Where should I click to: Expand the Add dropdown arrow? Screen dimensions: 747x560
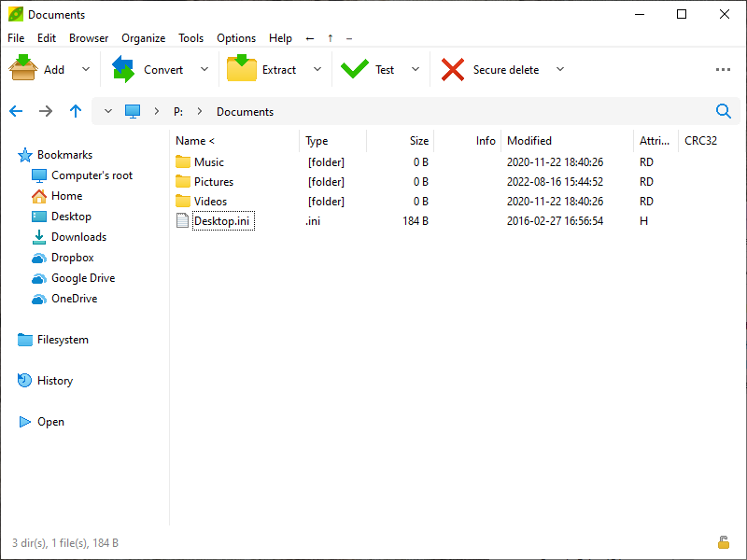click(x=86, y=69)
